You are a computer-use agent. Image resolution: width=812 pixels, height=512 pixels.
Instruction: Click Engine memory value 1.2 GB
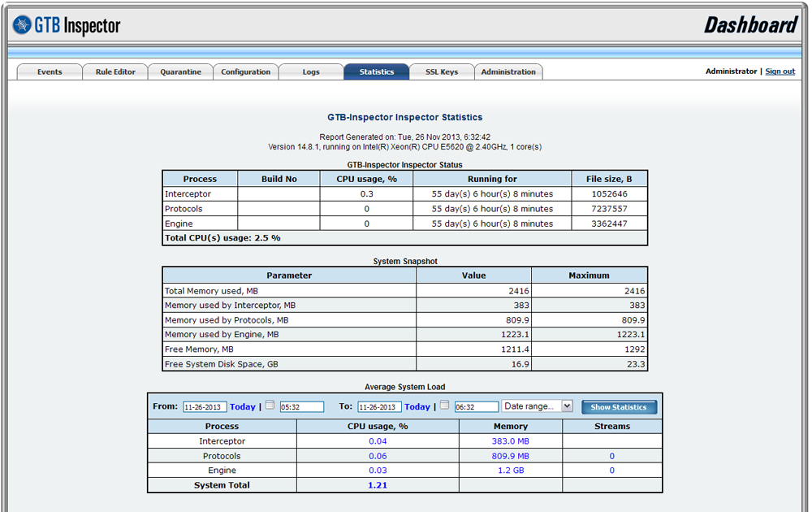511,471
